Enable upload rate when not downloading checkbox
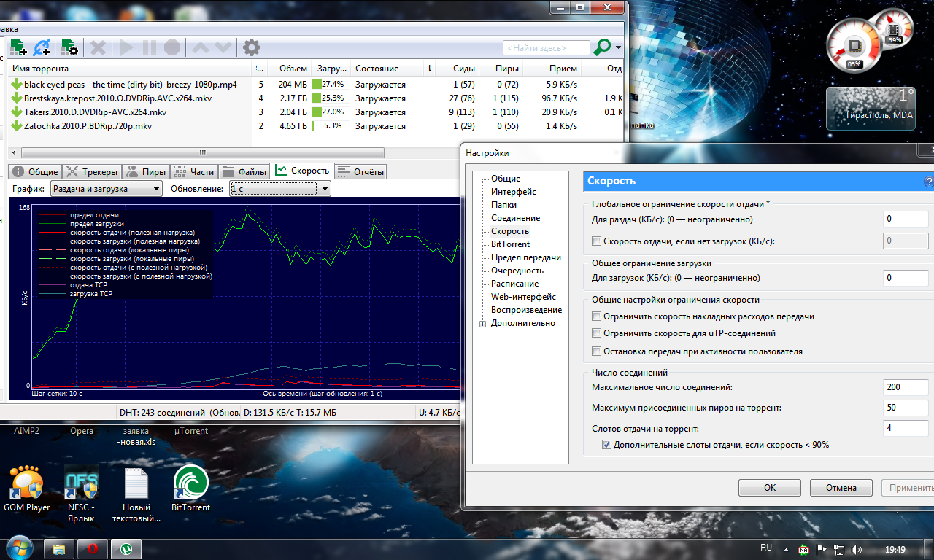This screenshot has width=934, height=560. pos(597,241)
